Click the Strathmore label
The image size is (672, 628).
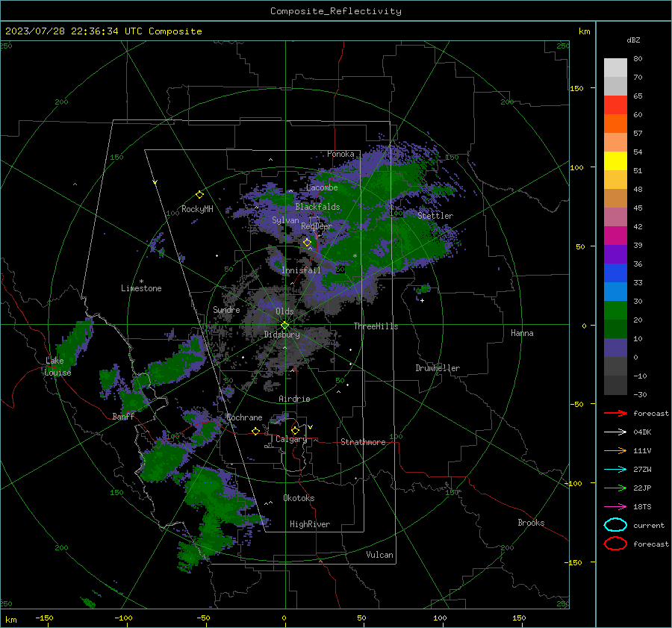pos(363,442)
